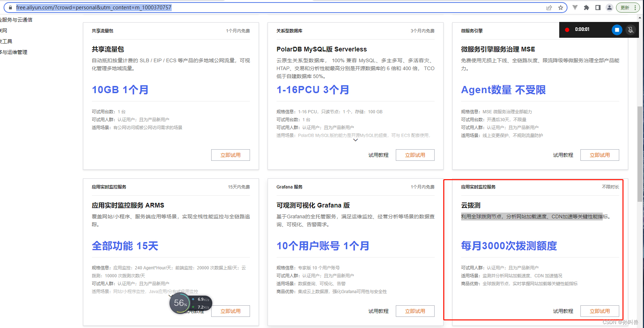Select sidebar item 与运维管理
The height and width of the screenshot is (328, 644).
tap(14, 52)
